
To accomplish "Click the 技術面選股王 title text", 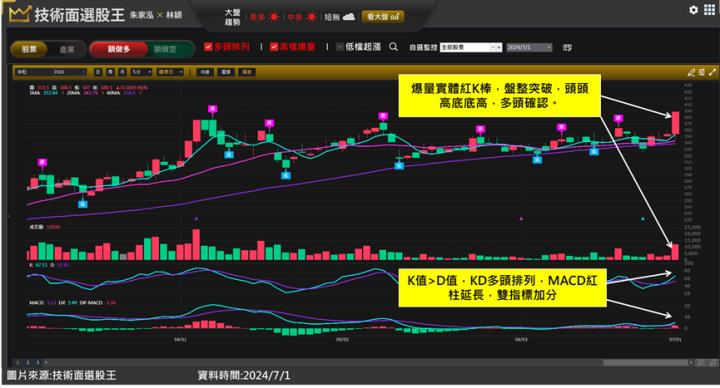I will click(x=79, y=15).
